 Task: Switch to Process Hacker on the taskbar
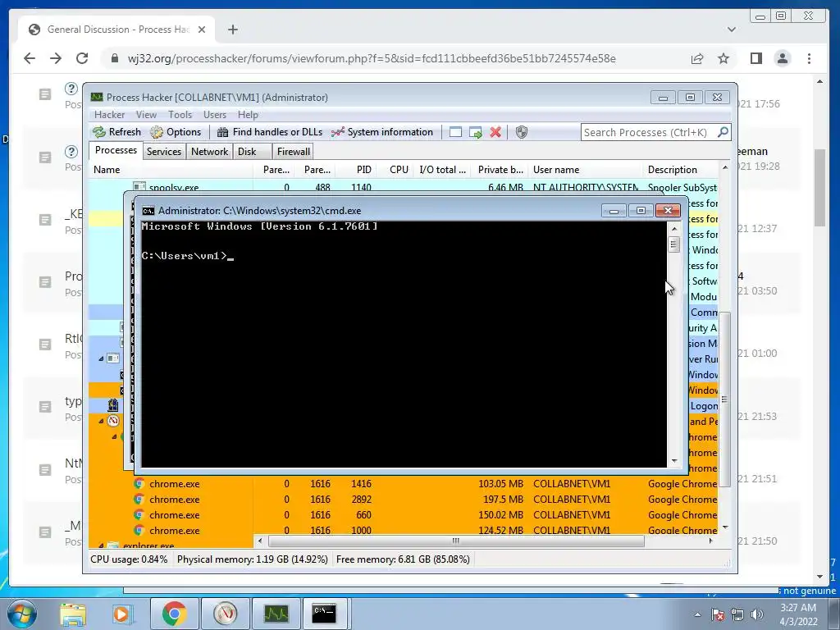[276, 614]
